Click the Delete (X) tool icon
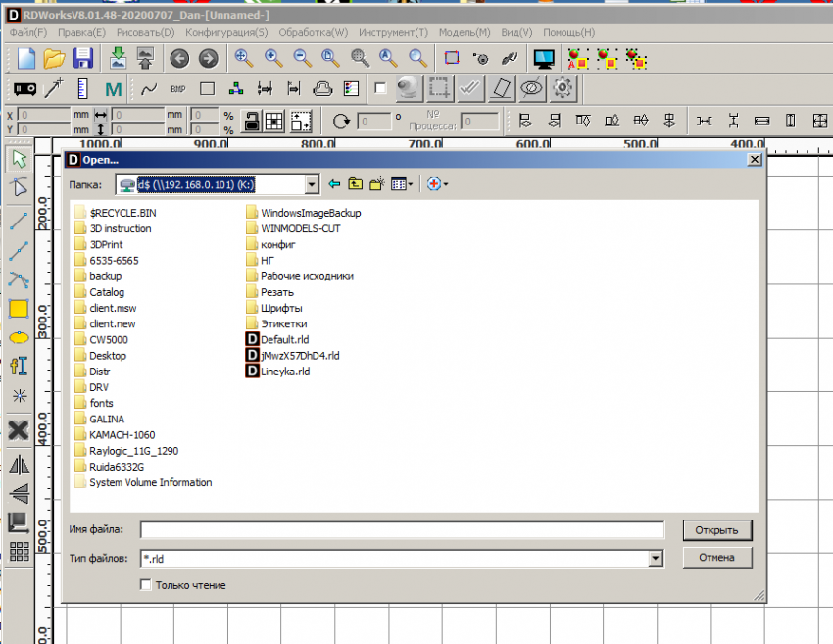 18,429
